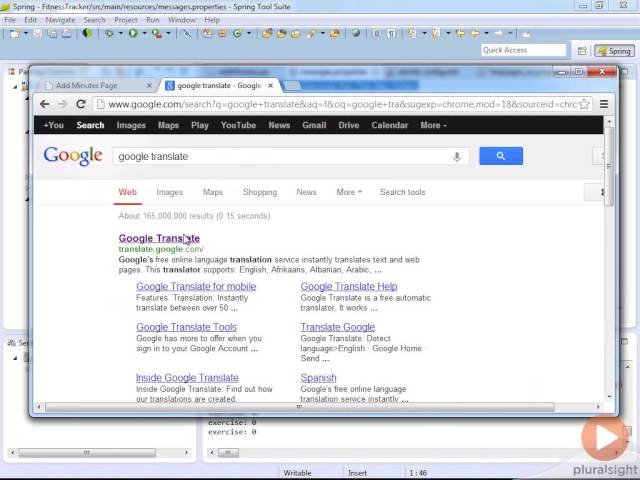
Task: Click the microphone voice search icon
Action: tap(457, 156)
